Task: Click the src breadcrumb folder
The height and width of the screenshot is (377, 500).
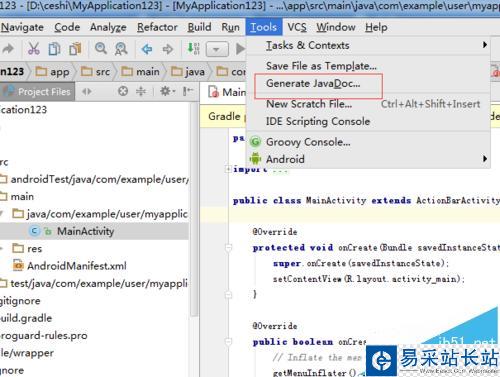Action: point(95,72)
